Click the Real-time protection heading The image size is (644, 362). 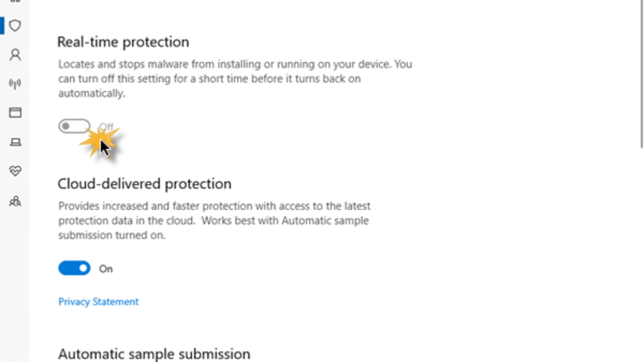click(x=123, y=42)
